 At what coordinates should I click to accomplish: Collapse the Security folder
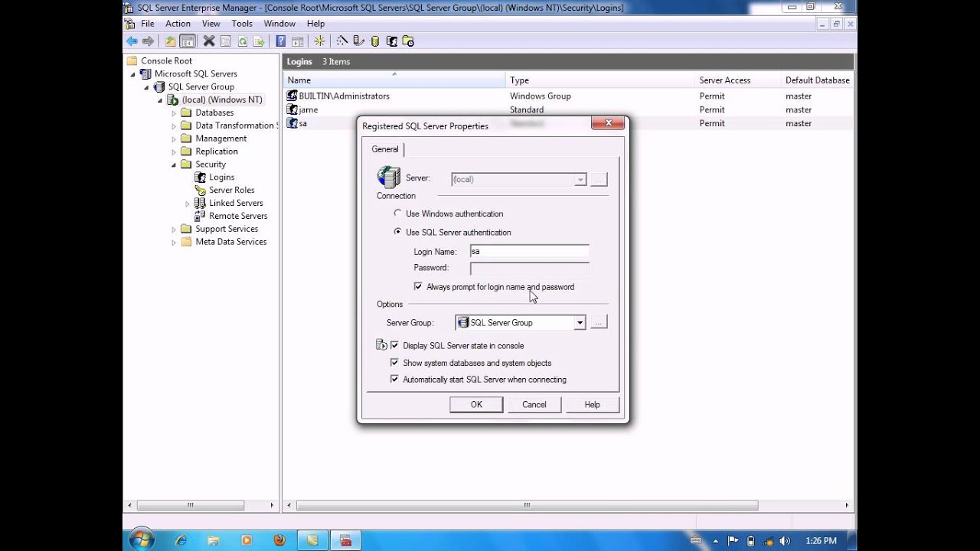[x=174, y=165]
